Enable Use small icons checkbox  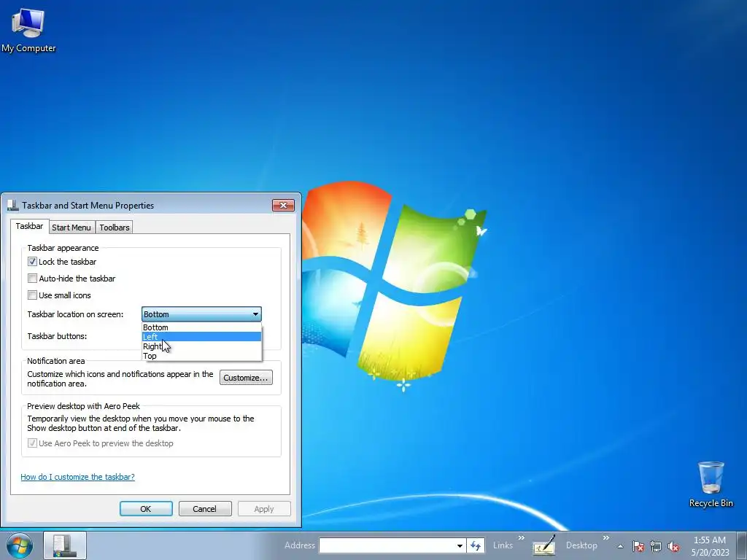[32, 295]
